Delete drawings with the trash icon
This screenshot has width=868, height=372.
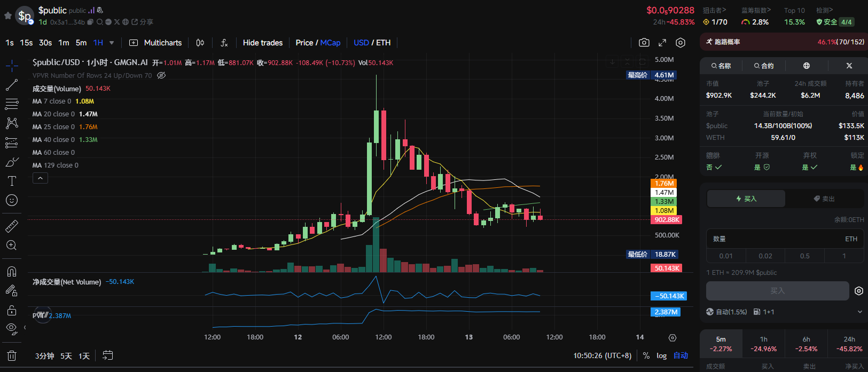click(x=12, y=355)
